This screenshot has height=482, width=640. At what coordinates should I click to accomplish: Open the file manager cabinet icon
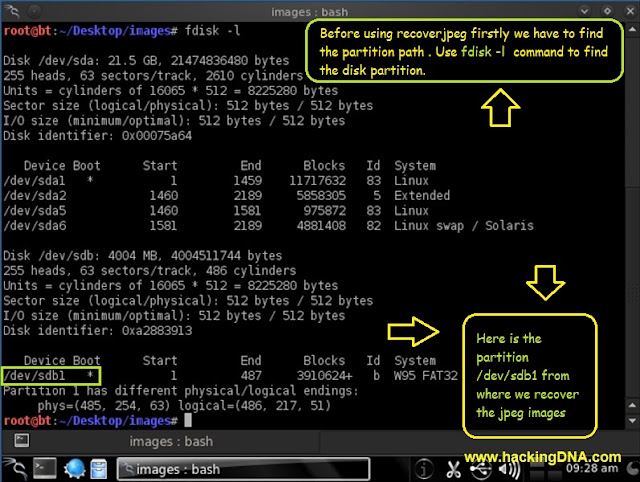tap(98, 469)
